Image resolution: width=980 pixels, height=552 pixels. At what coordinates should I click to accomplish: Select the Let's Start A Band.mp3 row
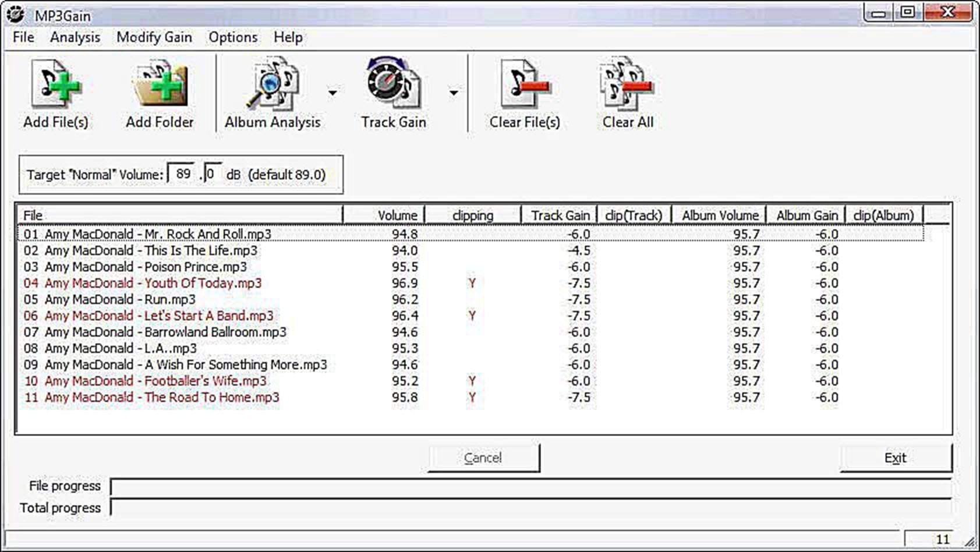click(471, 316)
